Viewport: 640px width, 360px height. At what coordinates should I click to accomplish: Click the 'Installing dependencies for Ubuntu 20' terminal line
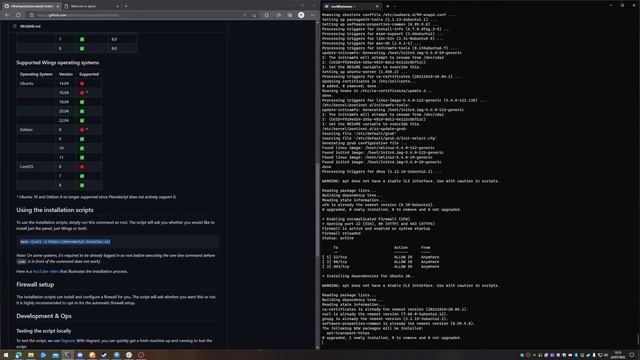coord(368,276)
